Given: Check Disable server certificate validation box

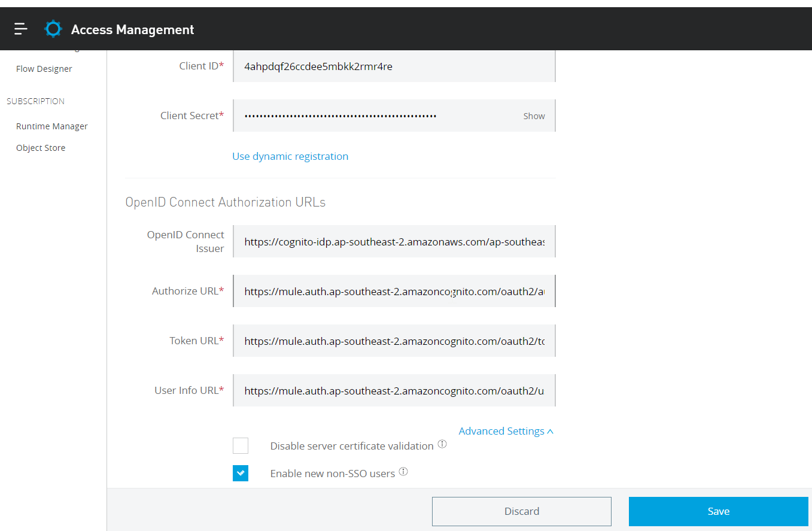Looking at the screenshot, I should [241, 445].
